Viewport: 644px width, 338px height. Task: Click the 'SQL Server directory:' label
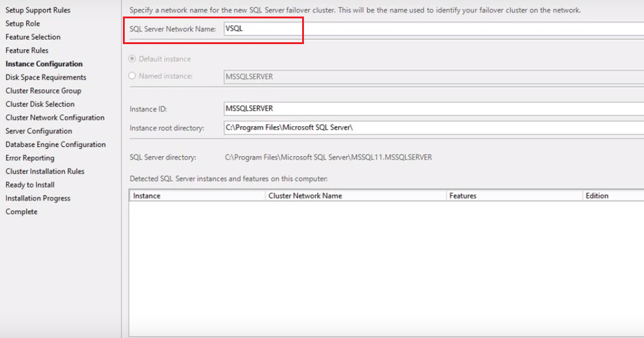pyautogui.click(x=163, y=157)
